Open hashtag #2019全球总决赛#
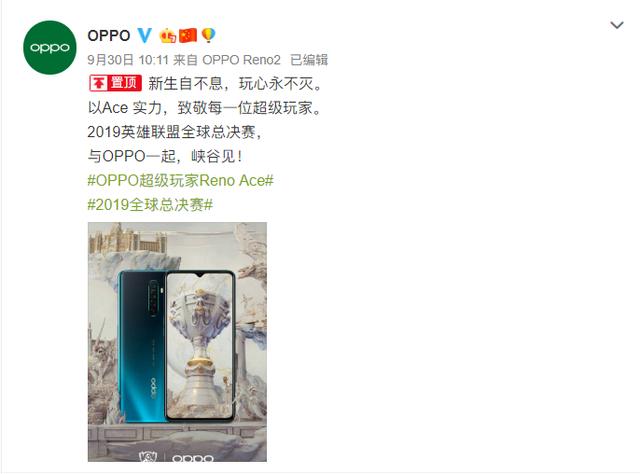The width and height of the screenshot is (640, 474). [150, 205]
